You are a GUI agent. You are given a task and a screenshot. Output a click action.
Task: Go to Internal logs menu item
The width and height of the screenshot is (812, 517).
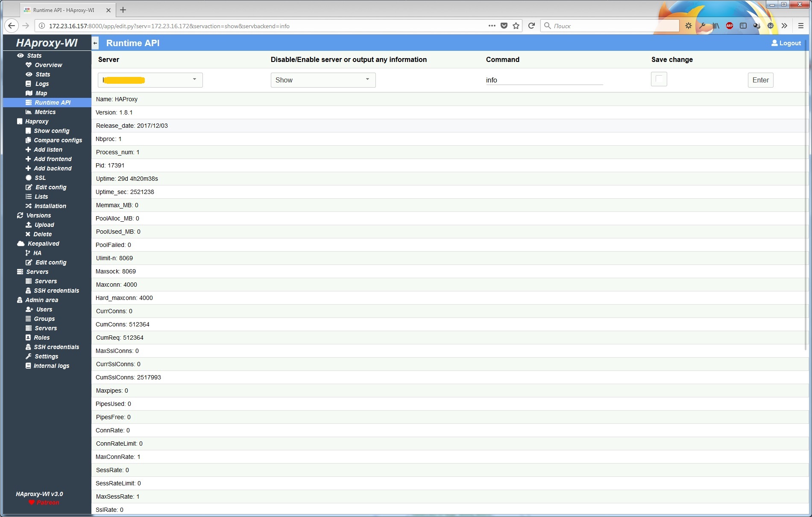[x=51, y=366]
